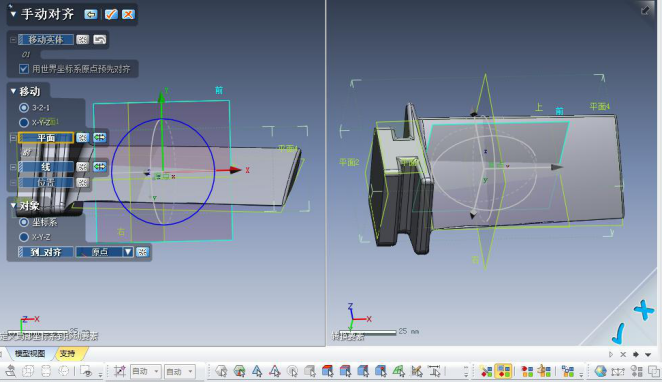Click the 到_对齐 button

[46, 252]
